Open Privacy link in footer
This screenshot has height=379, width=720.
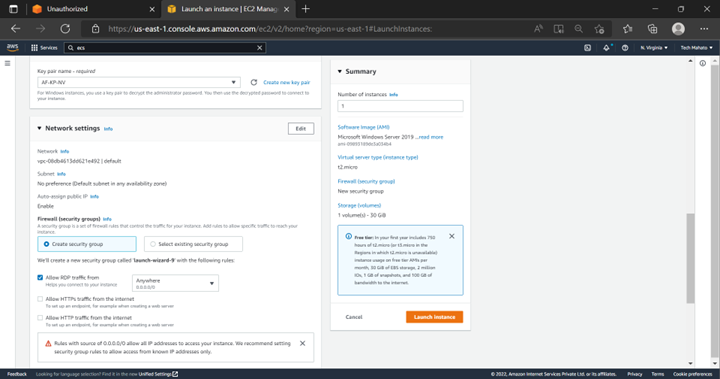(635, 374)
